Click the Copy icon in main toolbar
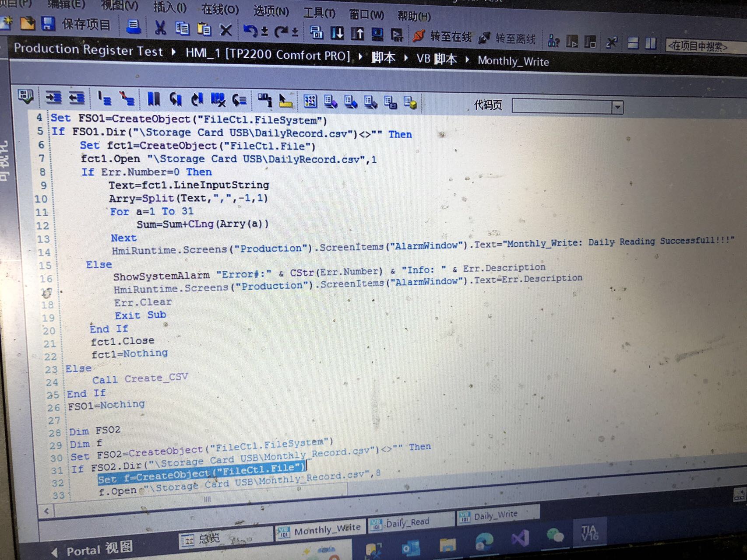 (182, 28)
